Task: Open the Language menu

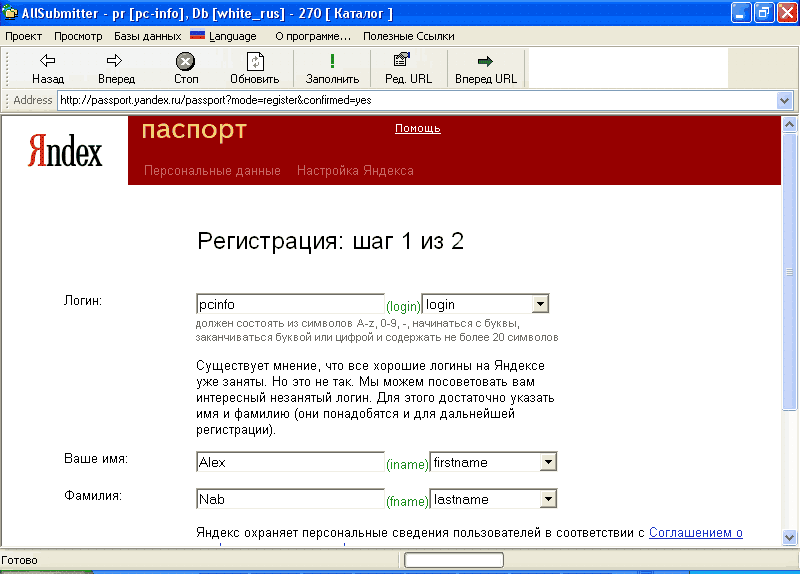Action: pos(223,36)
